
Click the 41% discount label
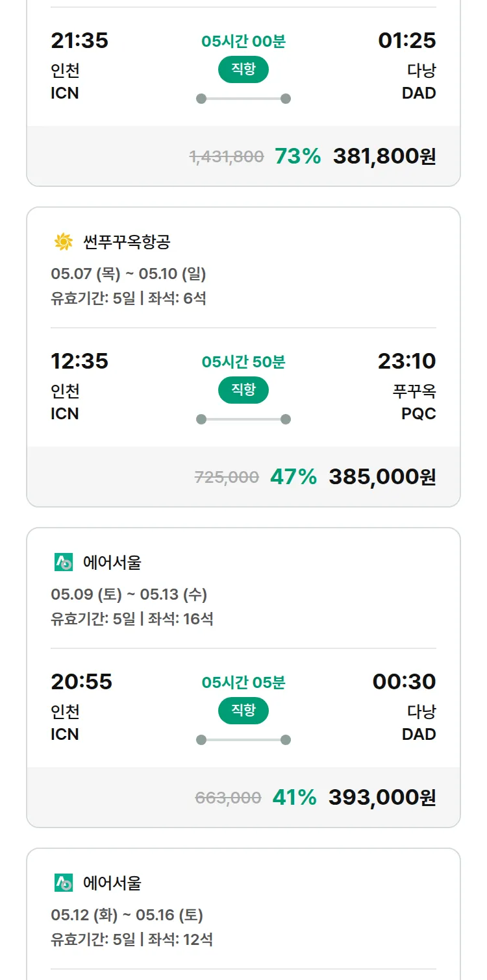[x=294, y=798]
